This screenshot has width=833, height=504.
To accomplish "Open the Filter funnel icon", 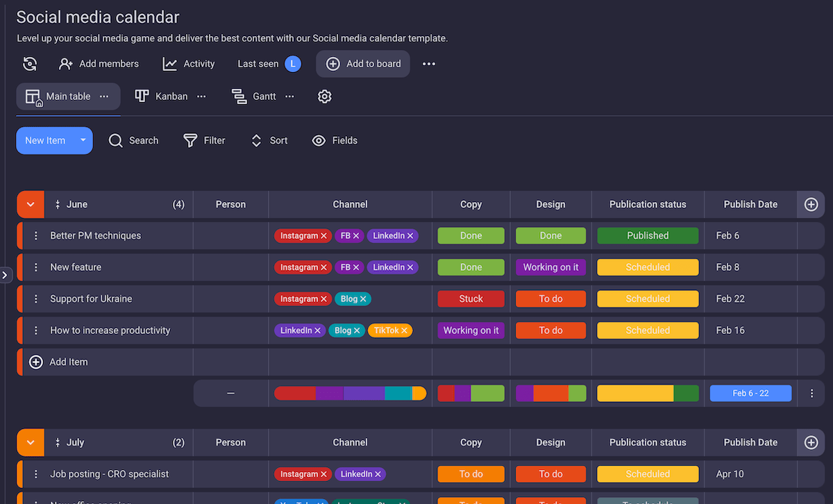I will click(x=189, y=140).
